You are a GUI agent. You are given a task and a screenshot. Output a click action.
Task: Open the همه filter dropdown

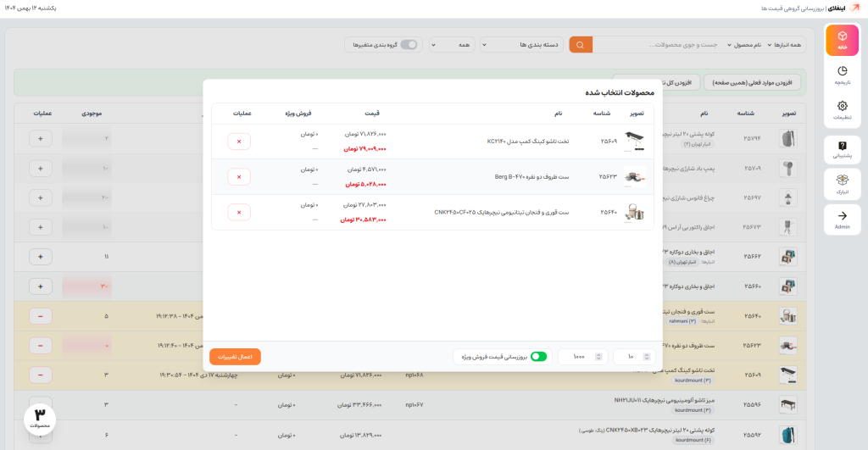[452, 45]
